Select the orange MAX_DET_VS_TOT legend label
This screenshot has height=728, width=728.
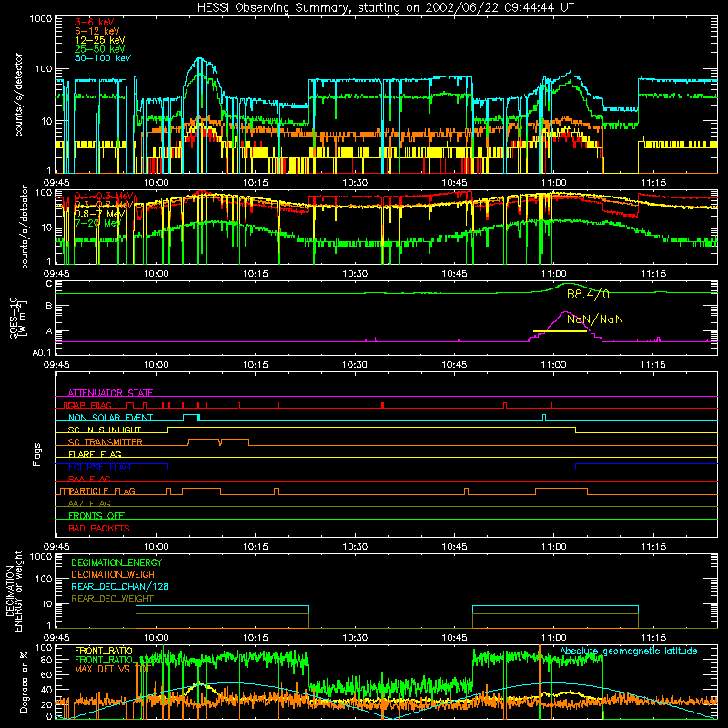point(112,669)
